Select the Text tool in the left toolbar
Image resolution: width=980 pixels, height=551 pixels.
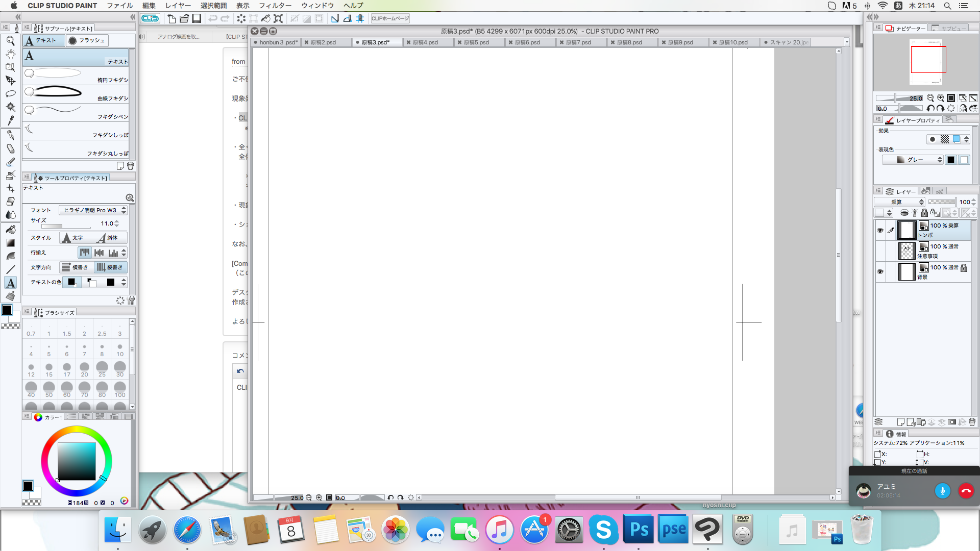click(10, 283)
